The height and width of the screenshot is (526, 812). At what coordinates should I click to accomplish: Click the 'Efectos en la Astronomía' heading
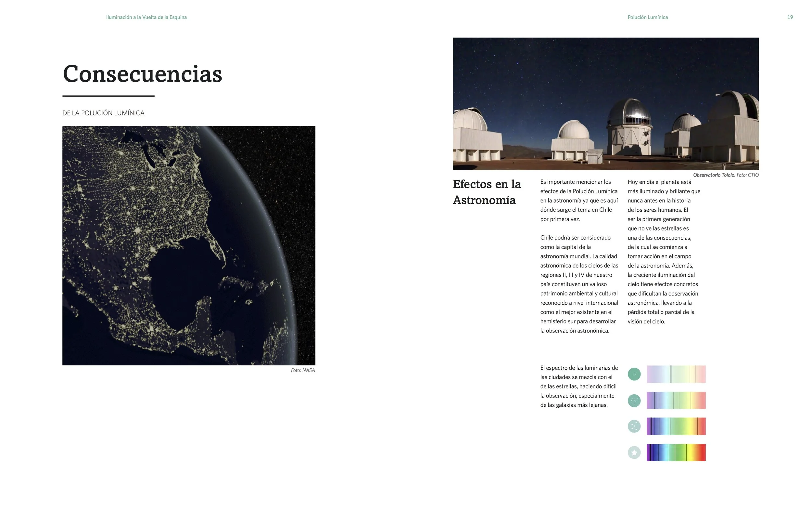[487, 192]
